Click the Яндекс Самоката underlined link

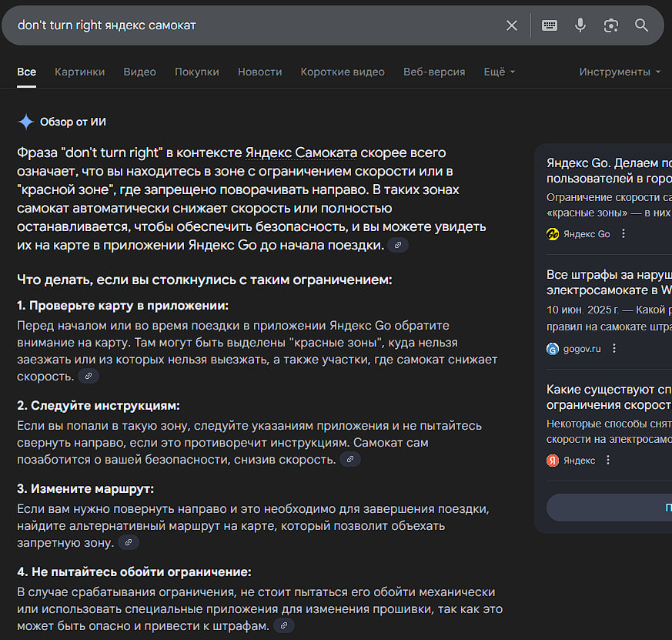[x=301, y=152]
